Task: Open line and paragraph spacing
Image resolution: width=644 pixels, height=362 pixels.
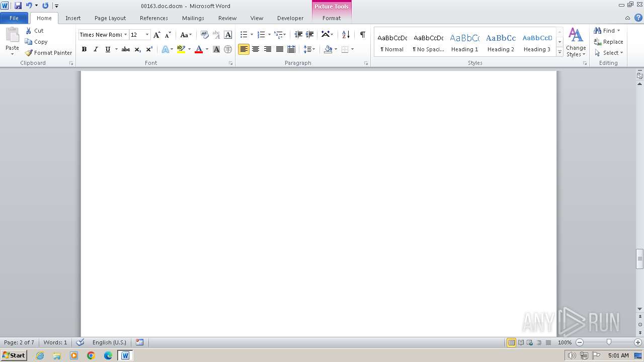Action: click(309, 49)
